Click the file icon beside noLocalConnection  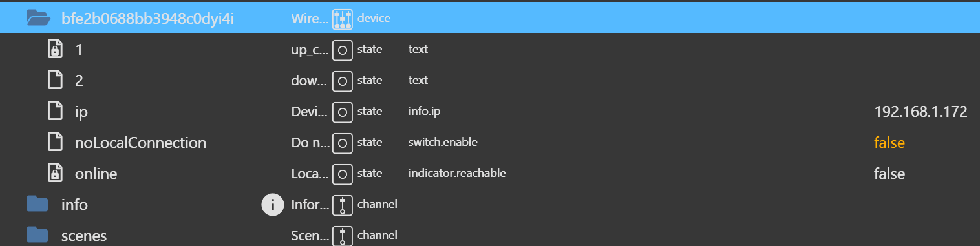(56, 142)
